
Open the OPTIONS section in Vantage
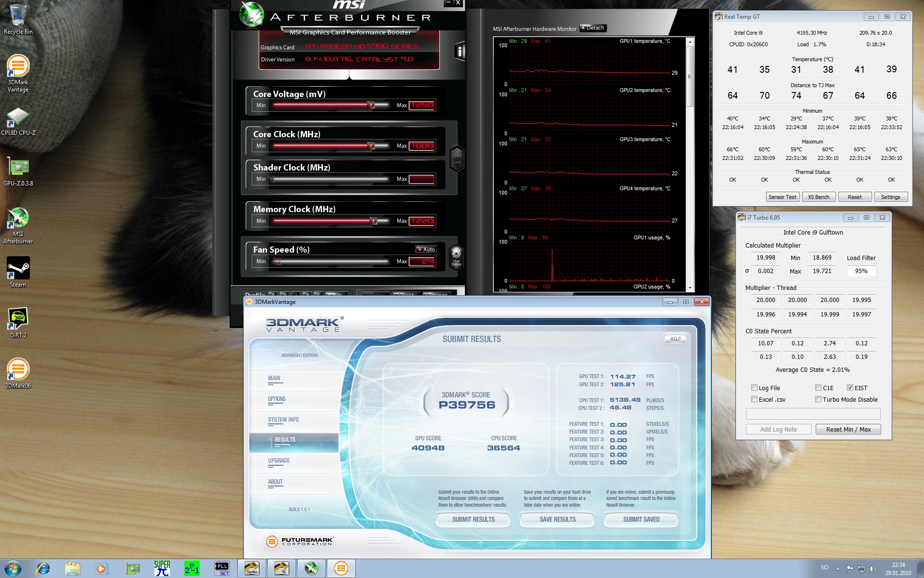277,399
